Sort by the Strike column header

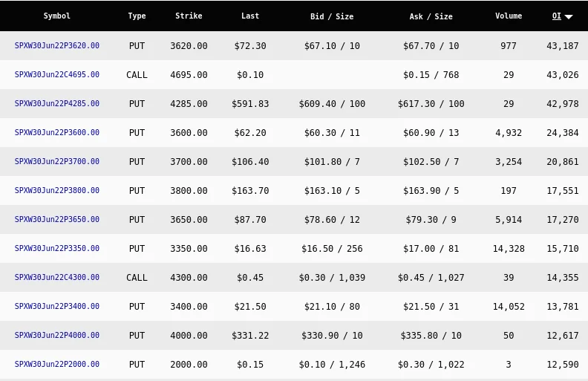tap(189, 16)
